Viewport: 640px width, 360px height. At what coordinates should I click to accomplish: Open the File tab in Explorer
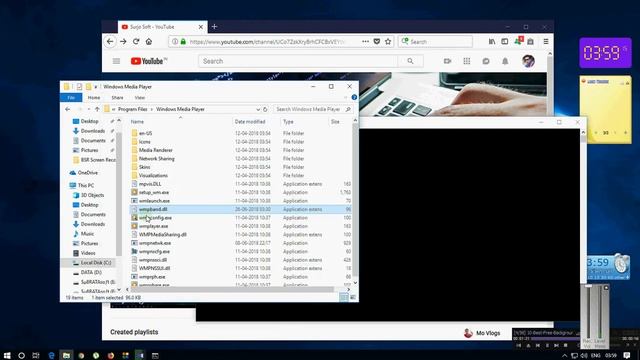(71, 98)
